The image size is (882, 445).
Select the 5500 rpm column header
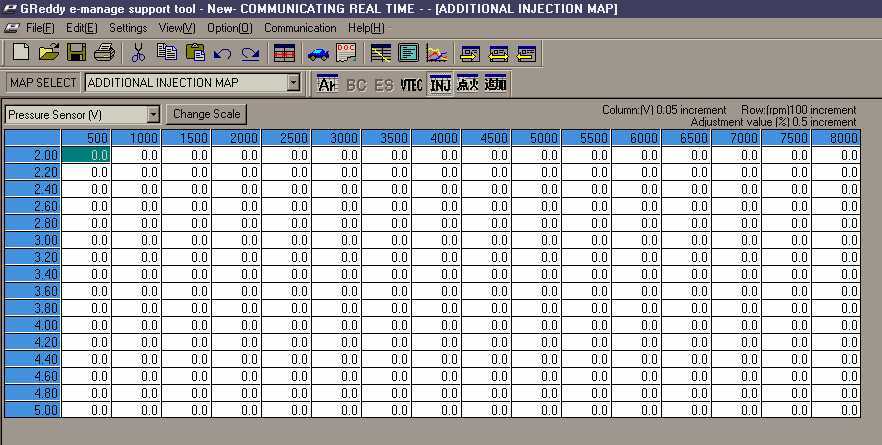point(586,138)
